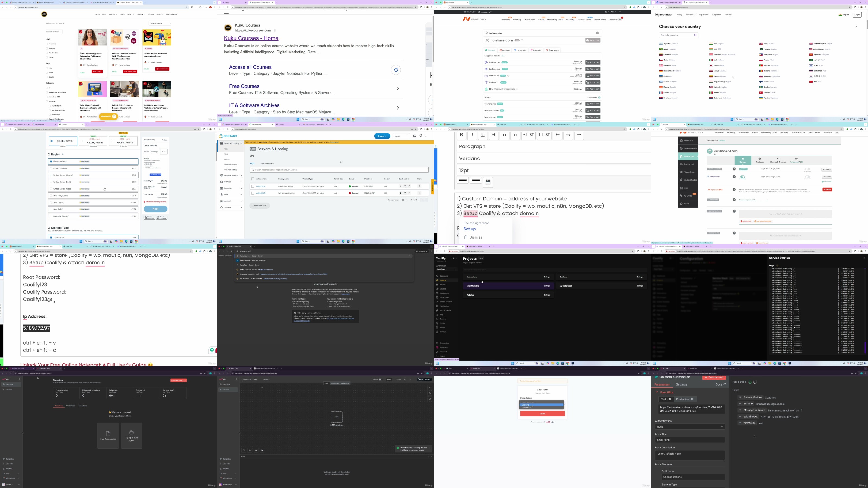Open the Beast Mode tab in Namecheap search
The image size is (868, 488).
pos(552,50)
